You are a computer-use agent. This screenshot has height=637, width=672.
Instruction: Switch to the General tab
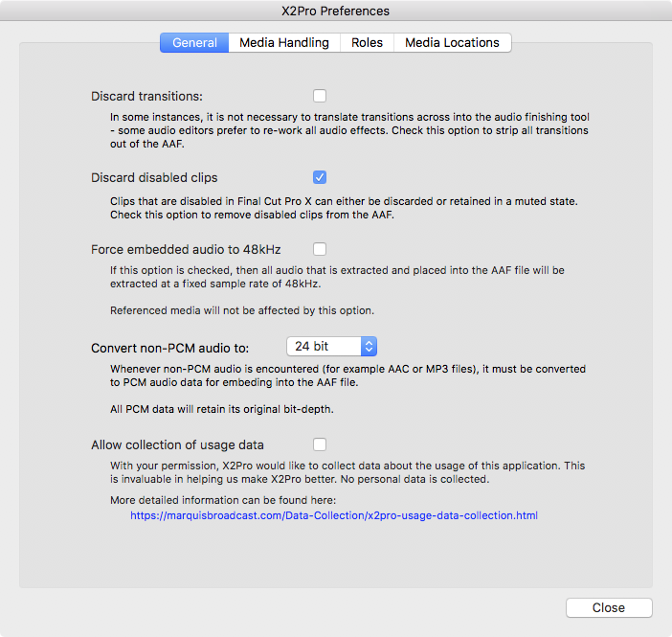click(194, 43)
